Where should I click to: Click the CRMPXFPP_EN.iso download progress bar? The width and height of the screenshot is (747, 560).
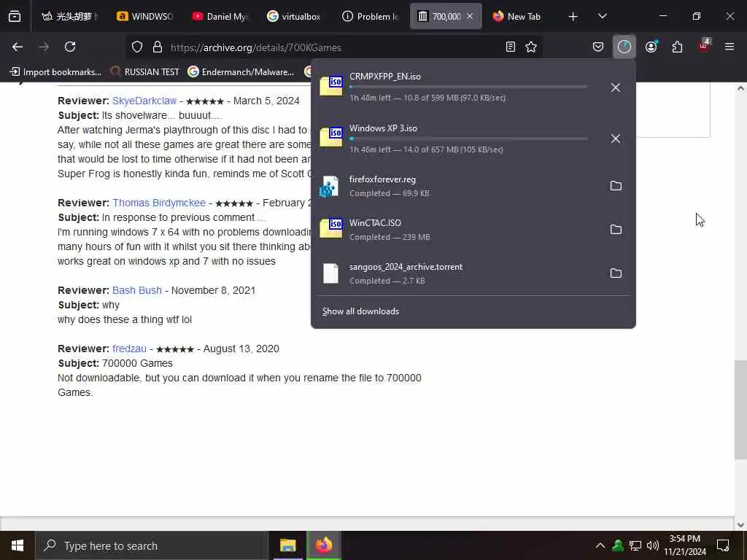click(468, 87)
